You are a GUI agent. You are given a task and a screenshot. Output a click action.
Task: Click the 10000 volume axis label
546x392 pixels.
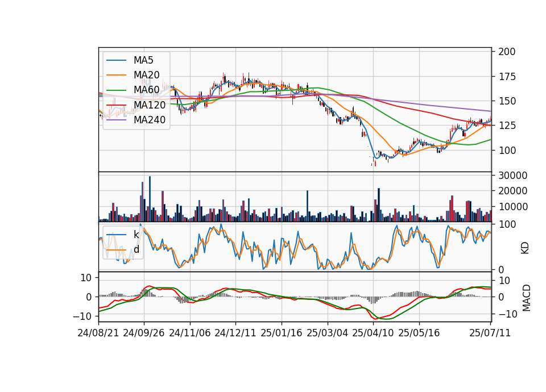(513, 207)
